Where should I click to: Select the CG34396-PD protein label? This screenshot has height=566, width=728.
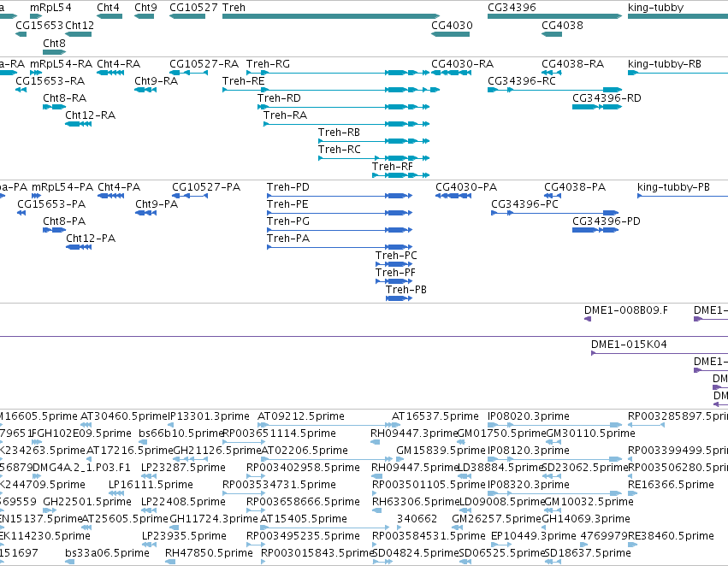[607, 221]
